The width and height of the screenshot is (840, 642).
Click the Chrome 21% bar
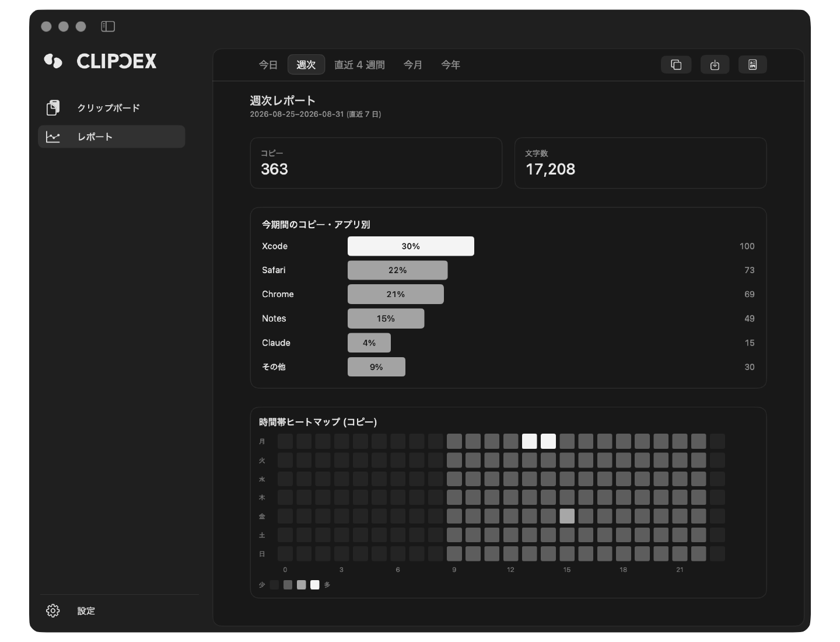coord(395,294)
